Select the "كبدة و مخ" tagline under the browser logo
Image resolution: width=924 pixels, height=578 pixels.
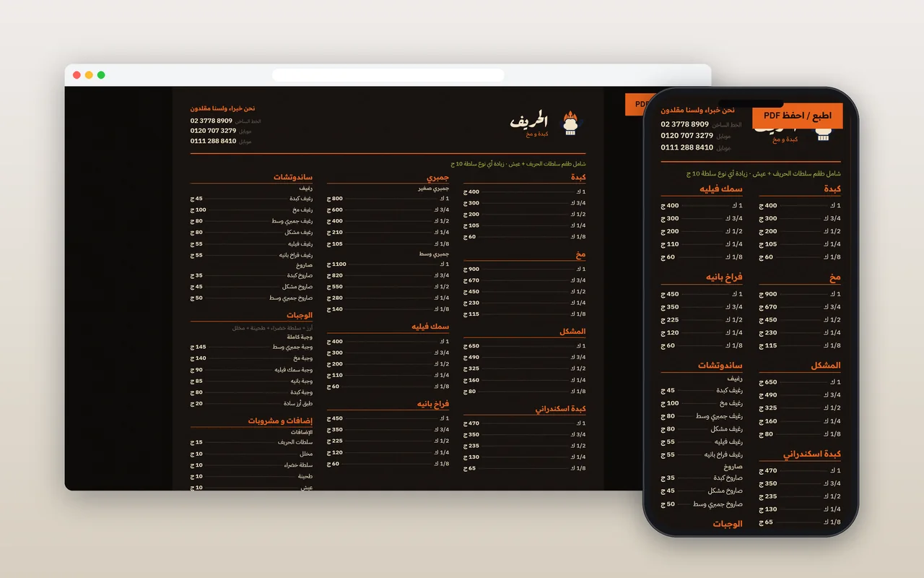[537, 134]
